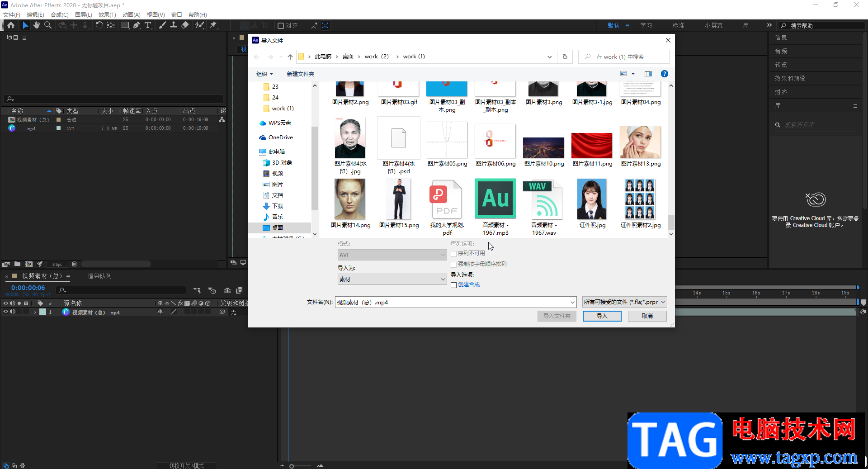Select the Puppet Pin tool
This screenshot has height=469, width=868.
click(213, 25)
